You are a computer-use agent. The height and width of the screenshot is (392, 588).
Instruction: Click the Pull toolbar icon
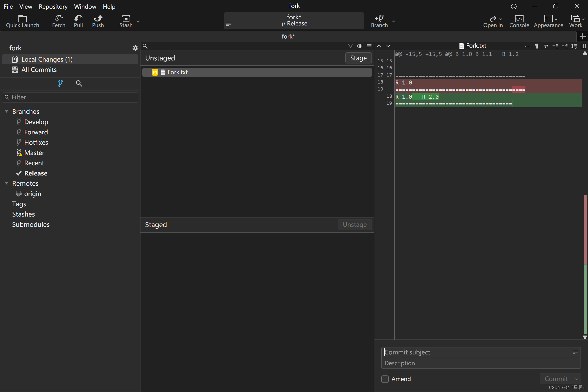coord(78,18)
